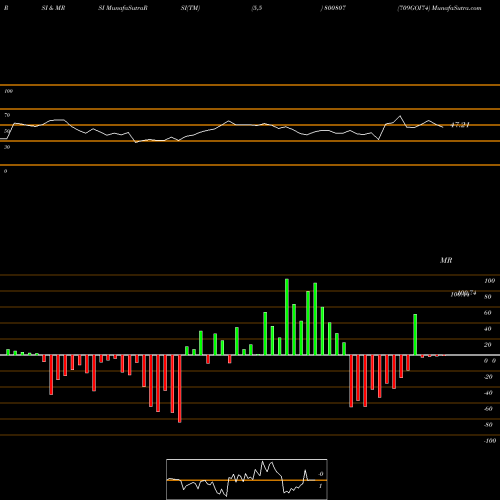
Task: Select the RSI axis label 70
Action: click(7, 115)
